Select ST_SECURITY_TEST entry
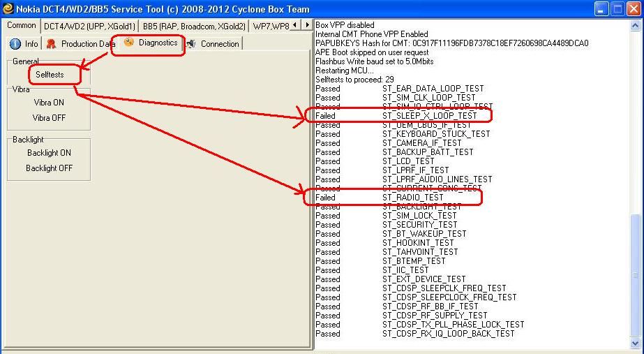Screen dimensions: 644x354 [386, 225]
